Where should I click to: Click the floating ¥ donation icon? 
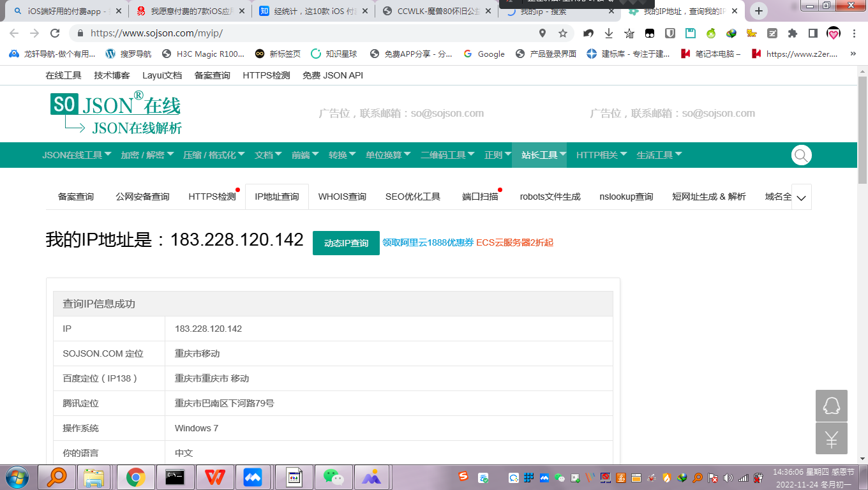pyautogui.click(x=830, y=438)
